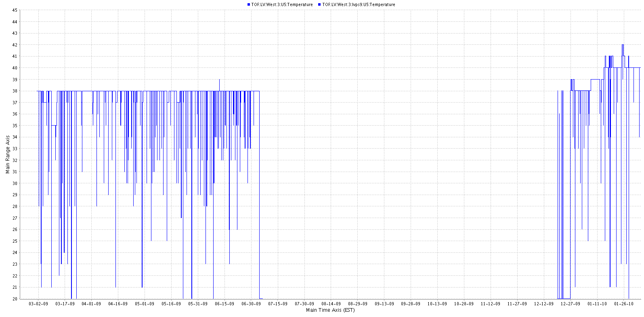The width and height of the screenshot is (644, 317).
Task: Click the Main Time Axis (EST) title
Action: [x=330, y=310]
